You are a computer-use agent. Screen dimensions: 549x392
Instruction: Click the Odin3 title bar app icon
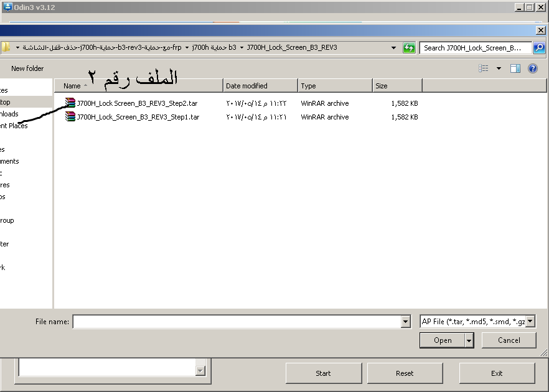point(7,7)
